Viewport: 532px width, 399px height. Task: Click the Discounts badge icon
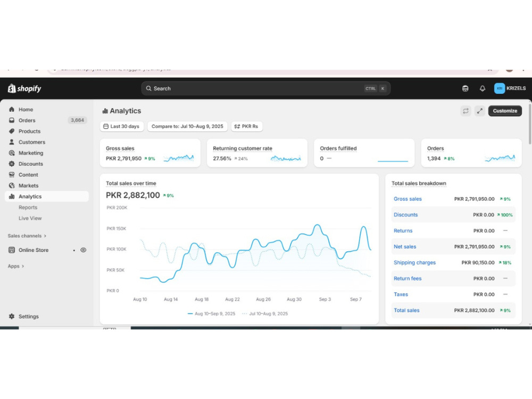coord(12,164)
